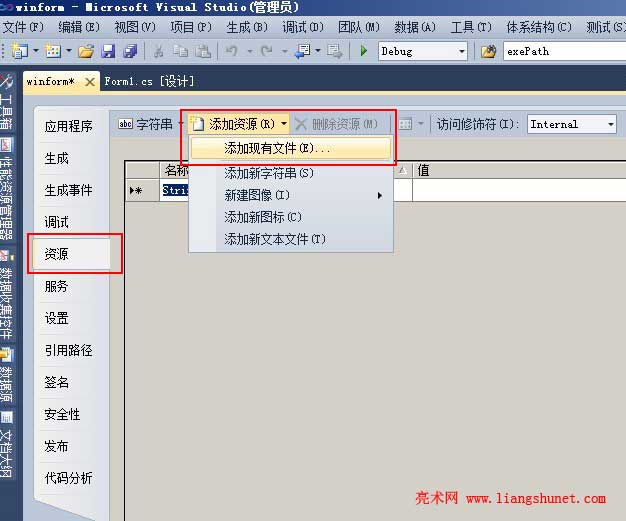Image resolution: width=626 pixels, height=521 pixels.
Task: Open the Build (生成) menu
Action: click(x=247, y=27)
